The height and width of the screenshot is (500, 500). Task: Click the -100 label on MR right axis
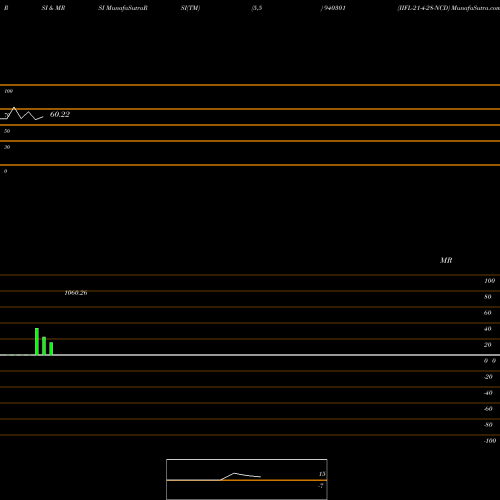point(490,441)
